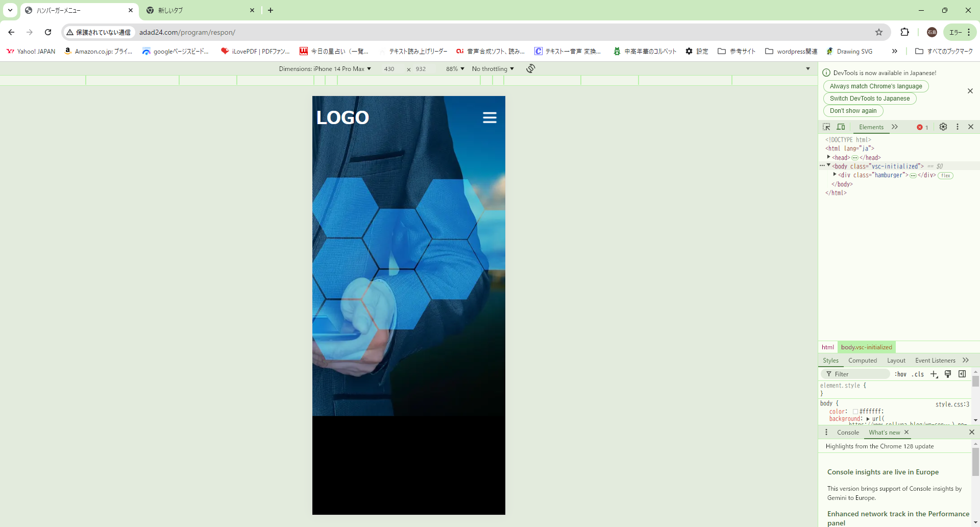
Task: Click the red error count badge
Action: (922, 127)
